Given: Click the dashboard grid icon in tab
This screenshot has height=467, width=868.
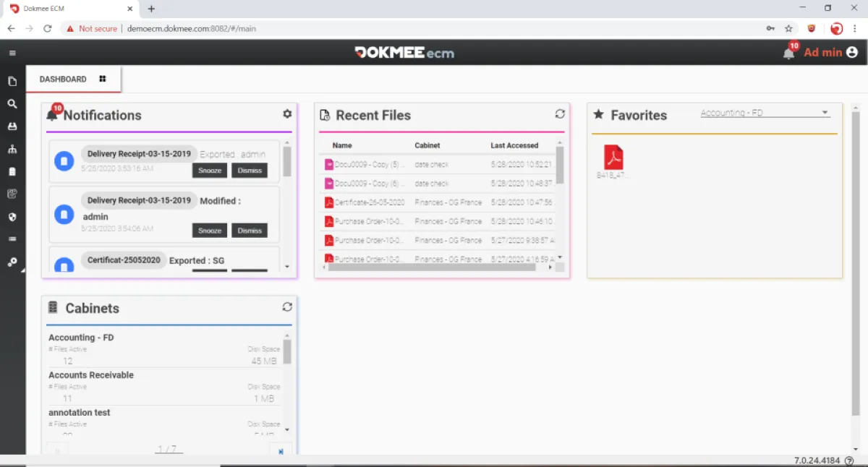Looking at the screenshot, I should [103, 79].
